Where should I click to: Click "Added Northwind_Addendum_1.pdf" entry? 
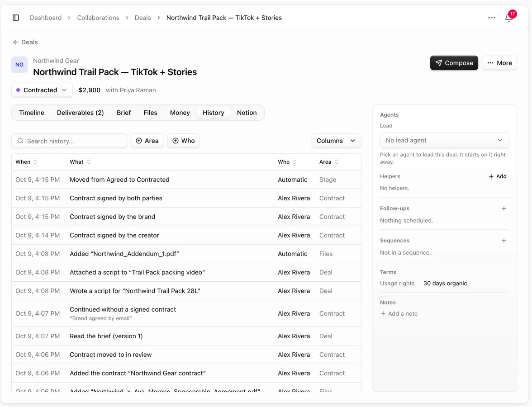pos(124,254)
